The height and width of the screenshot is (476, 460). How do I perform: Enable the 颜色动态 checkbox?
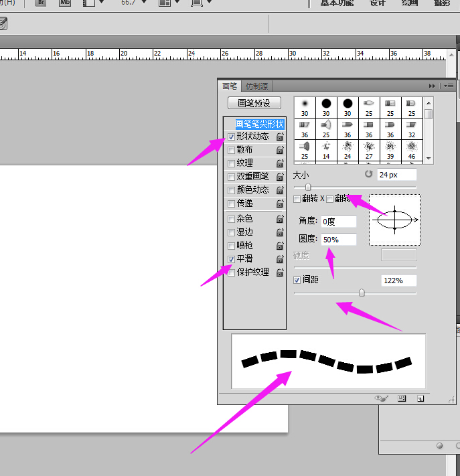232,190
